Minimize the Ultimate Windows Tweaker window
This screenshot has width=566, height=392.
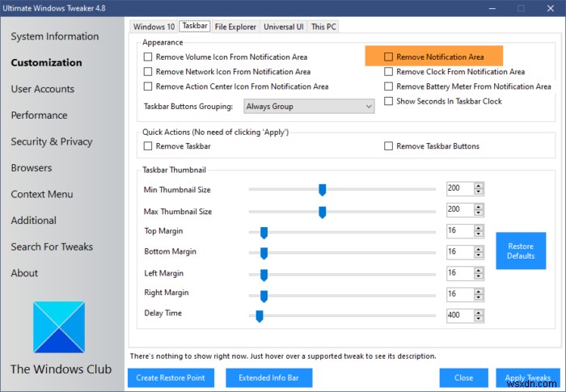point(492,8)
